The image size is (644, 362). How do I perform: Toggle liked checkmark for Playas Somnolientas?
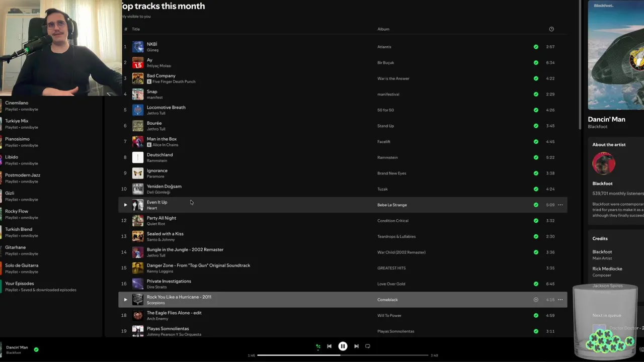[x=536, y=331]
